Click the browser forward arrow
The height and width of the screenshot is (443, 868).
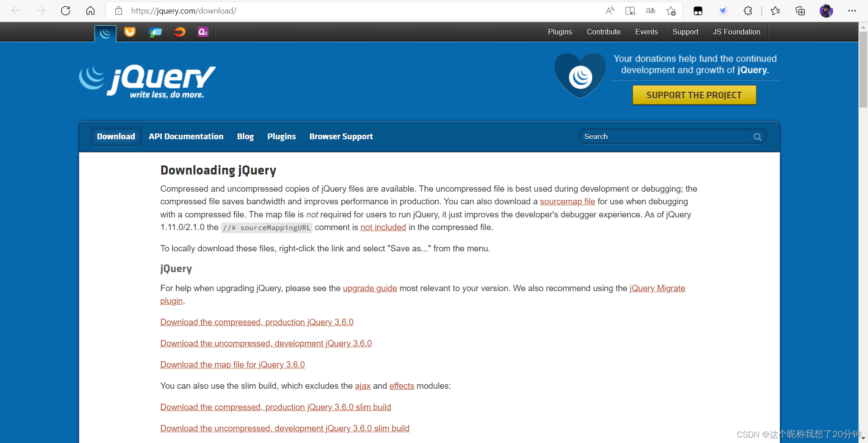(x=41, y=11)
